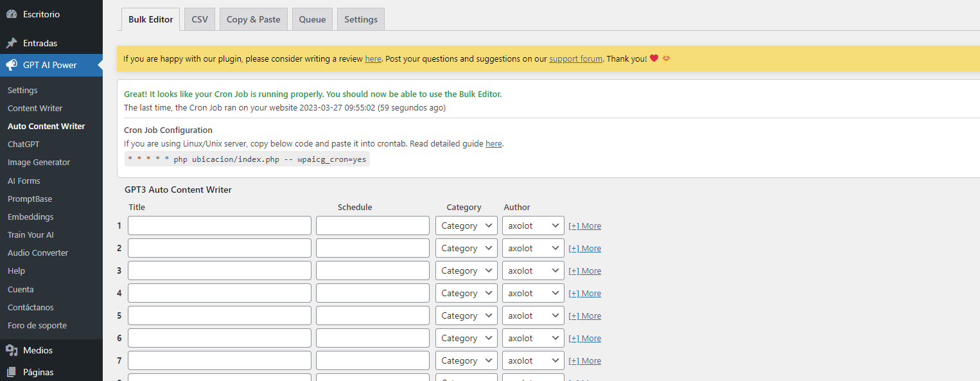Open row 4 Category dropdown
Viewport: 980px width, 381px height.
466,293
